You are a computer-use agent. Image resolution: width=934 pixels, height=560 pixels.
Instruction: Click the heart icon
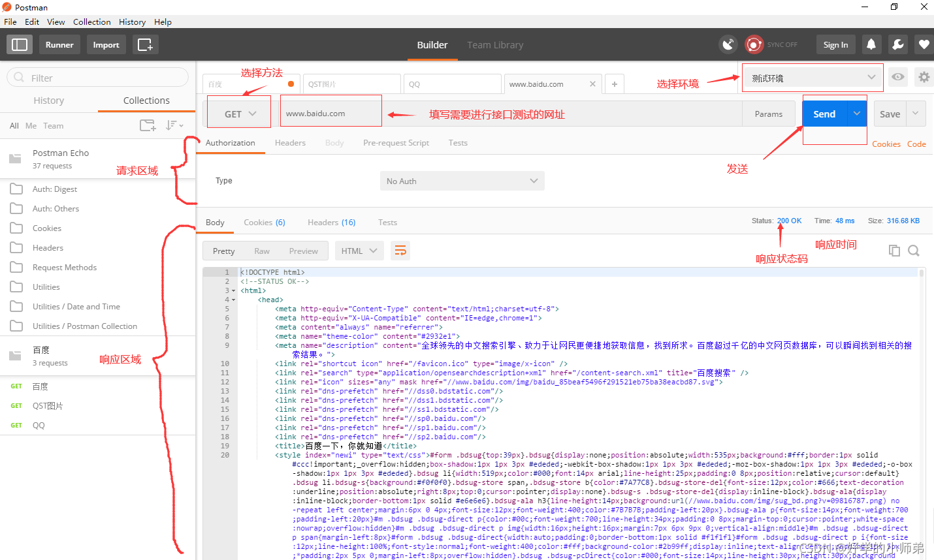coord(924,44)
